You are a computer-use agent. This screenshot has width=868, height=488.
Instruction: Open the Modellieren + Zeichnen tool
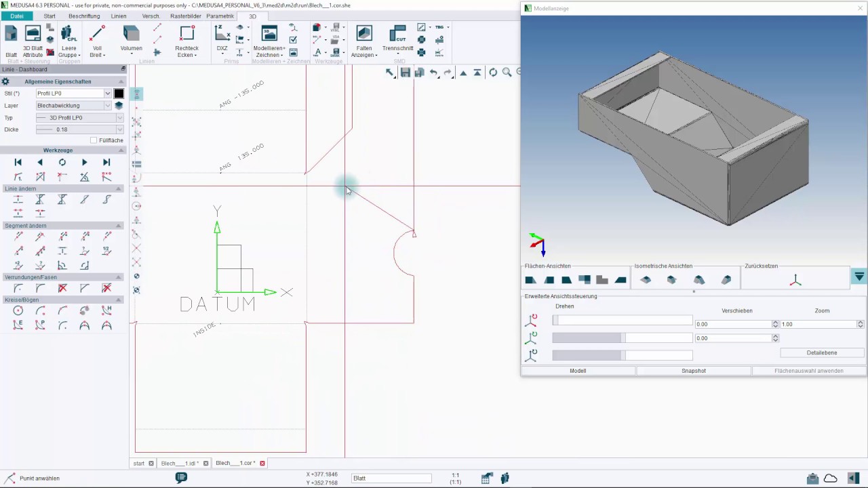(x=269, y=41)
